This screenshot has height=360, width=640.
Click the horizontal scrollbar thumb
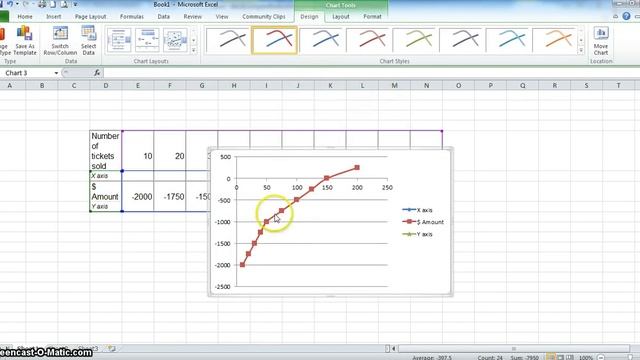click(513, 349)
